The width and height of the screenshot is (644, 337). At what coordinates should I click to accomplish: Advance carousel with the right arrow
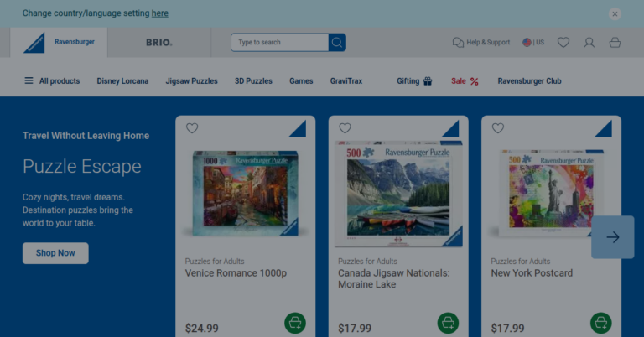pos(612,237)
